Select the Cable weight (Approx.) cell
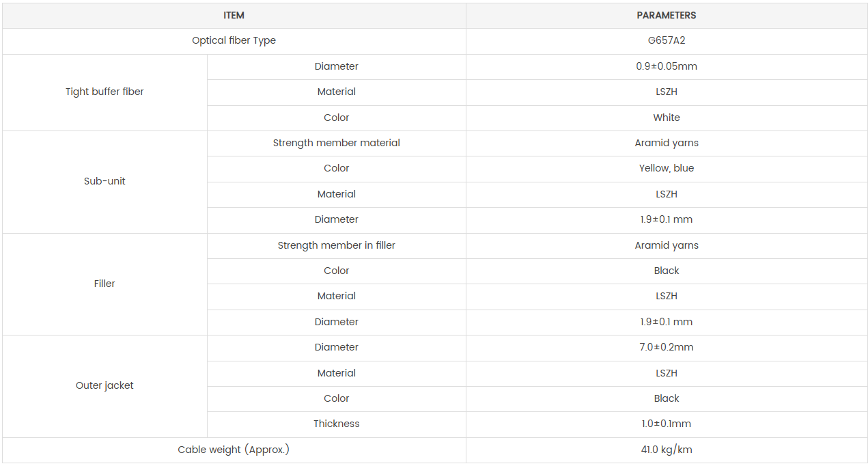 click(x=234, y=450)
